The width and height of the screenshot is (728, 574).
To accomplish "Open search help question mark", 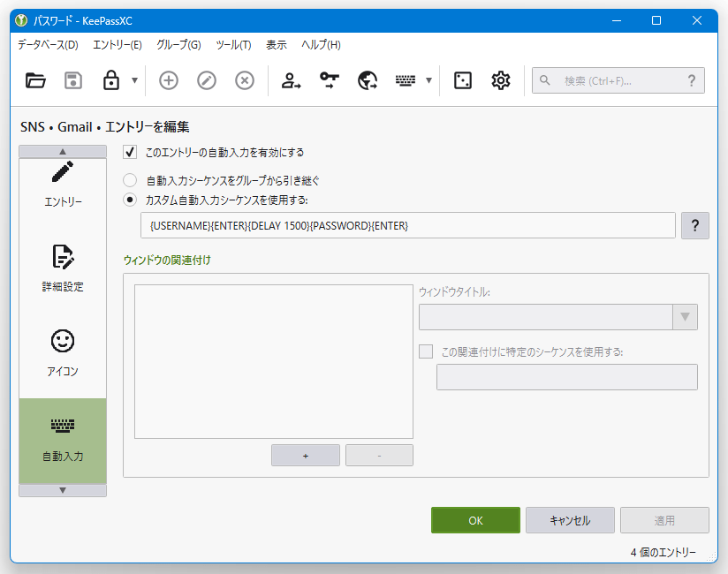I will (691, 80).
